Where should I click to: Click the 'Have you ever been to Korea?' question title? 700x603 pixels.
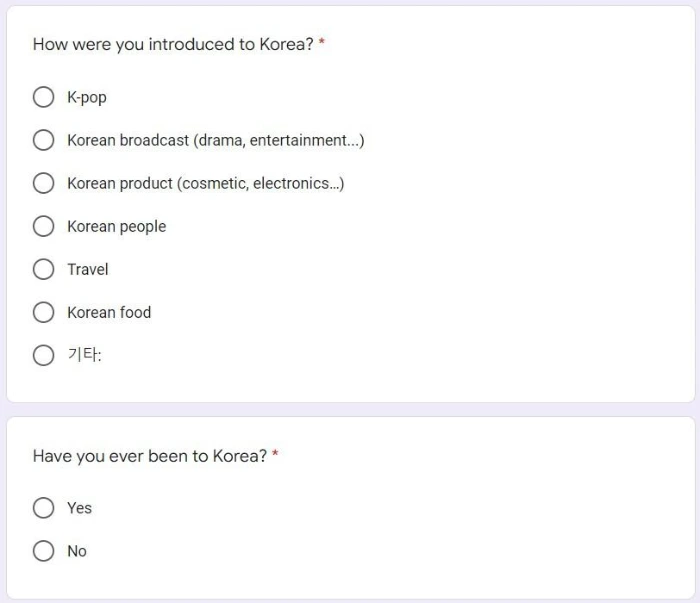[x=150, y=456]
